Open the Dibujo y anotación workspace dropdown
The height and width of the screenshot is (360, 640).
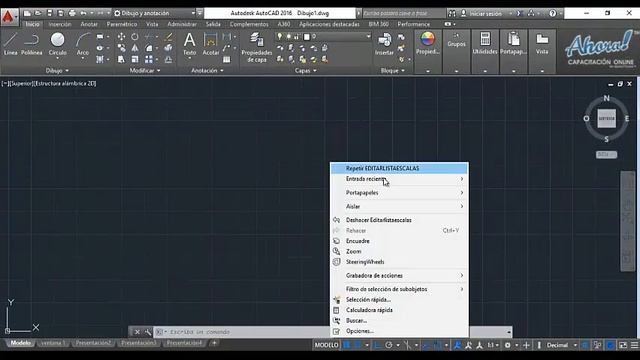click(155, 13)
